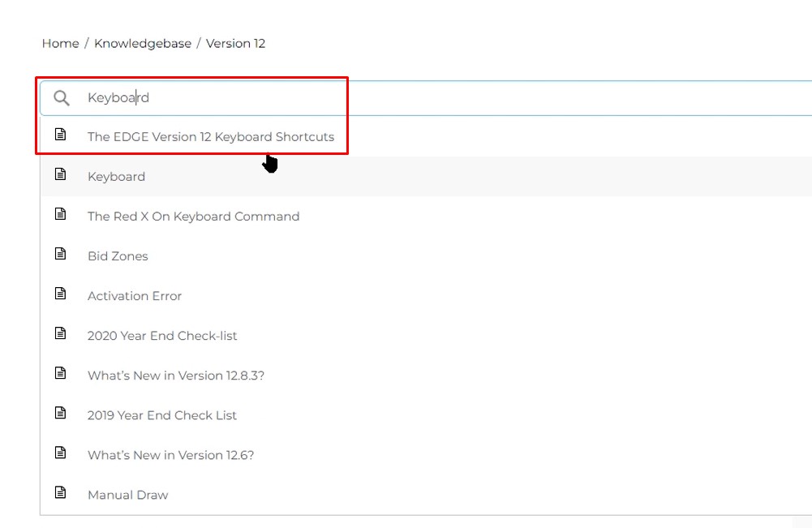Select the Keyboard search suggestion
The width and height of the screenshot is (812, 528).
117,177
